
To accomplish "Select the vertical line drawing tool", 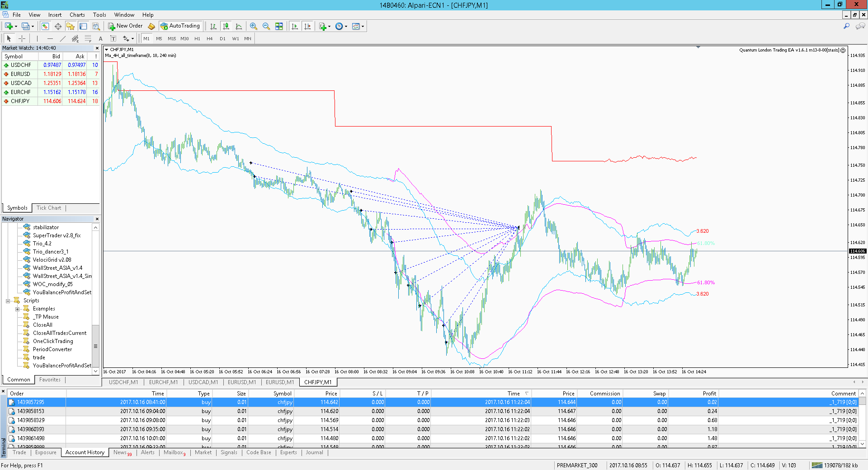I will tap(38, 38).
